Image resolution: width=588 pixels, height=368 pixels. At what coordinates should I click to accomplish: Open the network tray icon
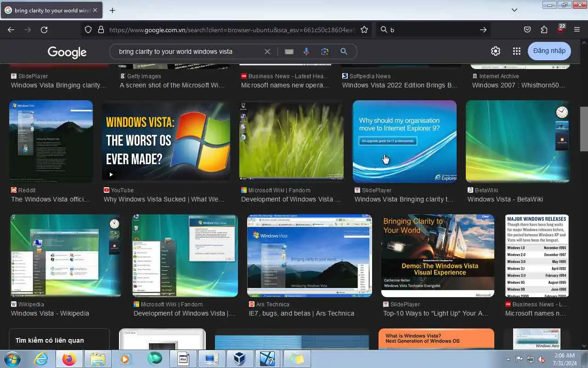[531, 359]
